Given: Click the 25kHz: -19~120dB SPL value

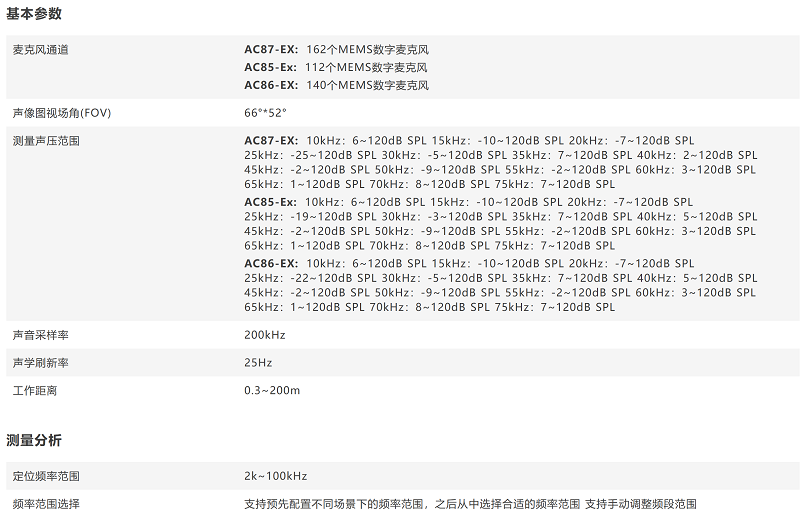Looking at the screenshot, I should pos(310,217).
